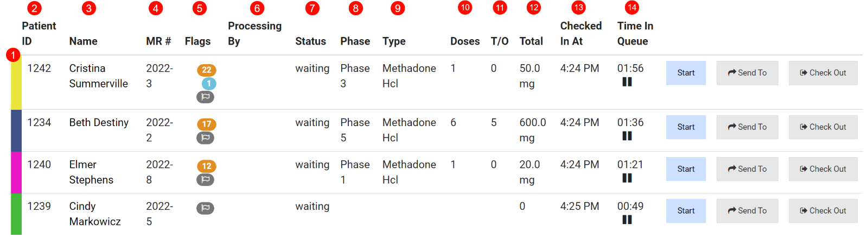Pause the queue timer for Elmer Stephens
This screenshot has height=237, width=868.
[x=627, y=178]
